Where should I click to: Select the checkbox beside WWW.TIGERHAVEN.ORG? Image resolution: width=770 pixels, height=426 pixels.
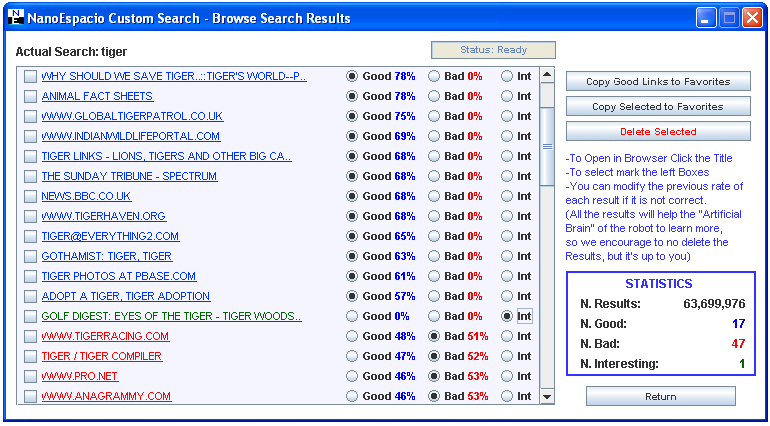(x=30, y=217)
